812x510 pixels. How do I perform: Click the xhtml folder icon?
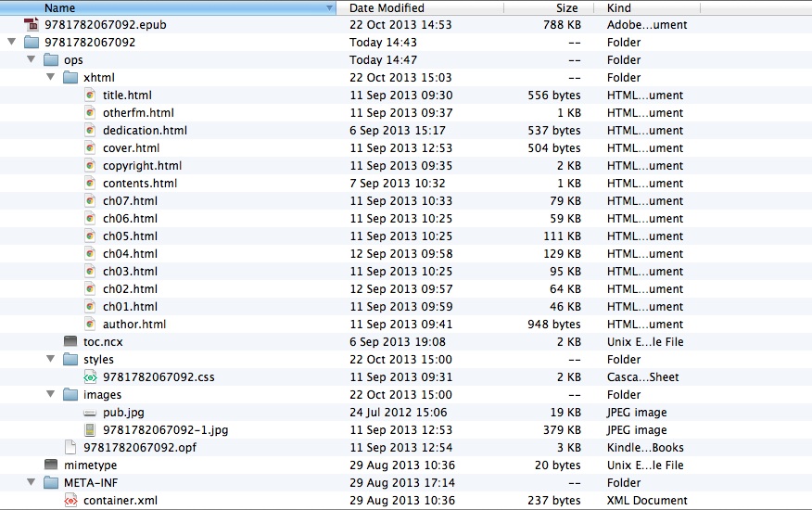[x=70, y=77]
